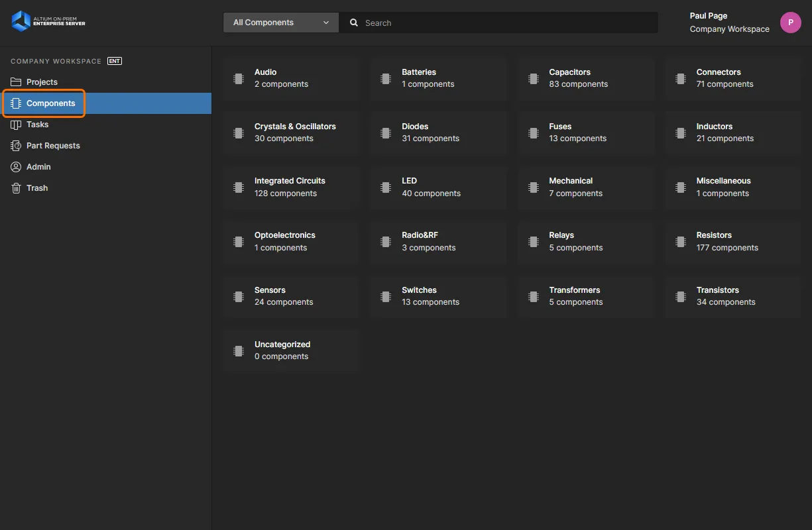812x530 pixels.
Task: Open Paul Page Company Workspace account menu
Action: pos(729,23)
